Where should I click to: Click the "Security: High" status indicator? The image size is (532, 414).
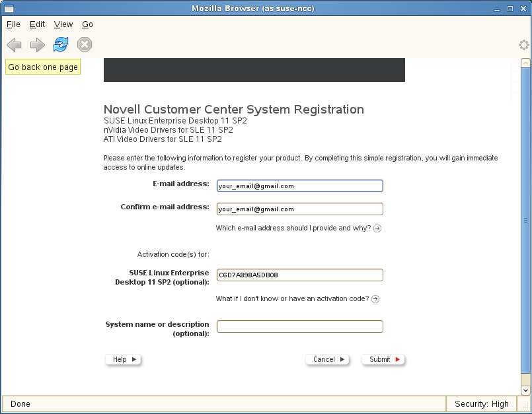click(482, 404)
